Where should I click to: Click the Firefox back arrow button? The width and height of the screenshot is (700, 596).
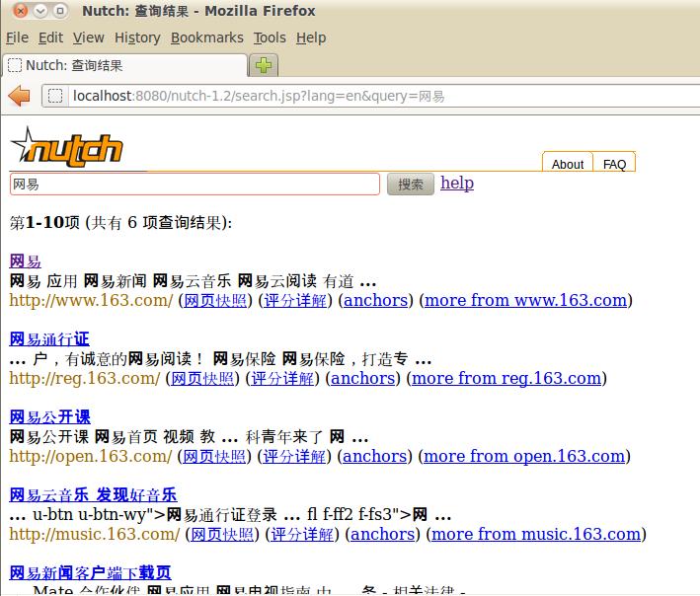19,96
